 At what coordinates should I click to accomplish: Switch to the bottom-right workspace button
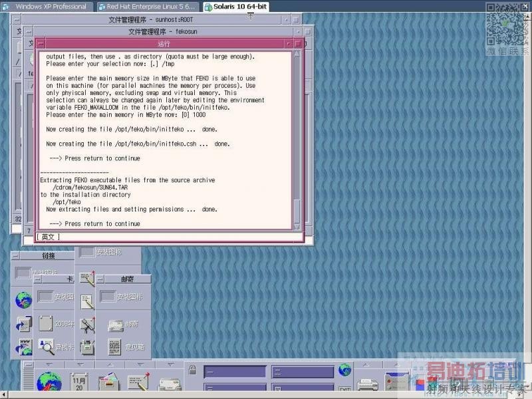(x=303, y=388)
